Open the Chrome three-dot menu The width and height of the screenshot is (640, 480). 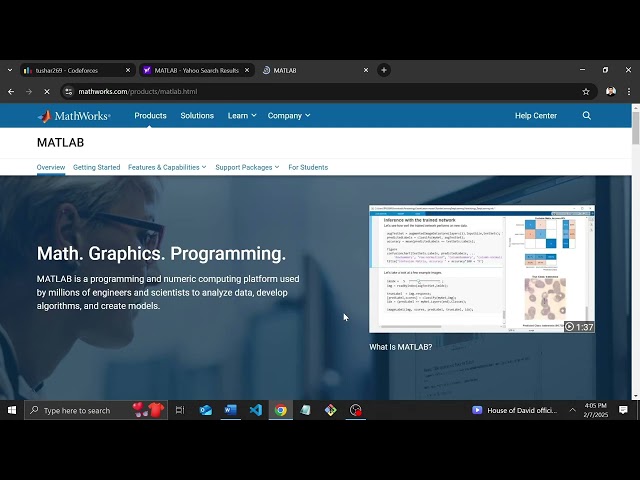point(629,91)
